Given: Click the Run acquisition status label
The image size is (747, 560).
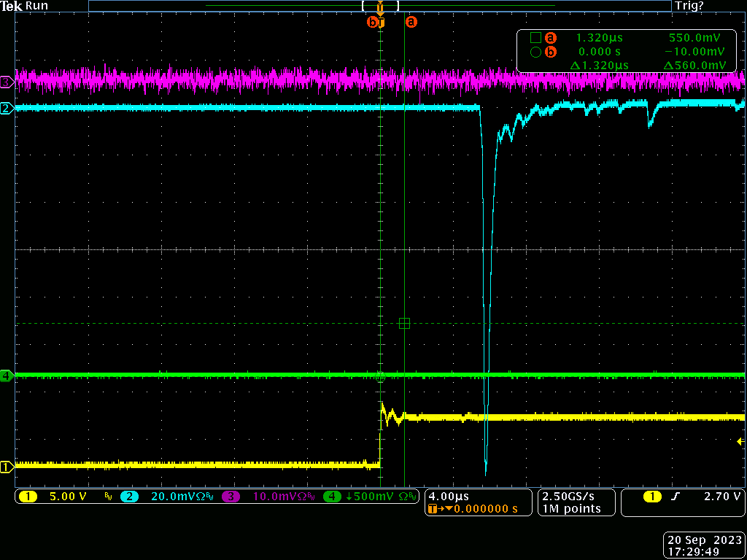Looking at the screenshot, I should [37, 6].
